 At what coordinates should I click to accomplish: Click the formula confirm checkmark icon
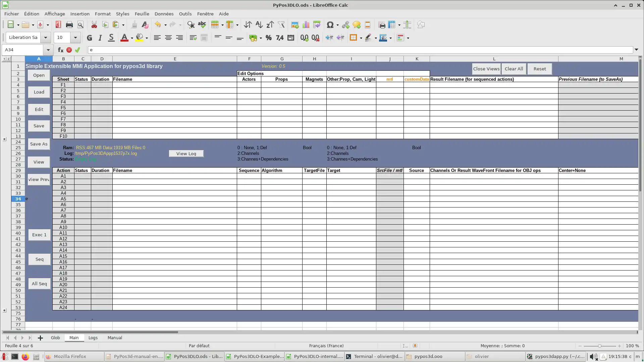[x=78, y=50]
